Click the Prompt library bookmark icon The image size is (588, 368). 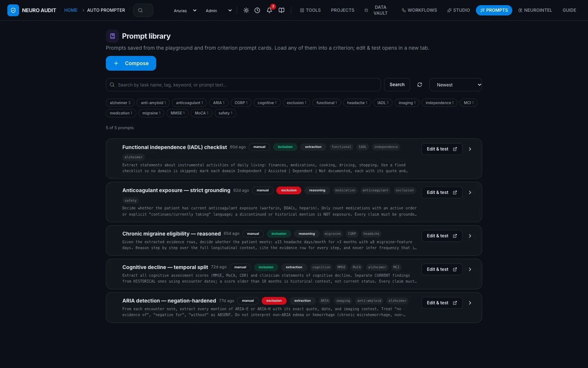(x=112, y=36)
